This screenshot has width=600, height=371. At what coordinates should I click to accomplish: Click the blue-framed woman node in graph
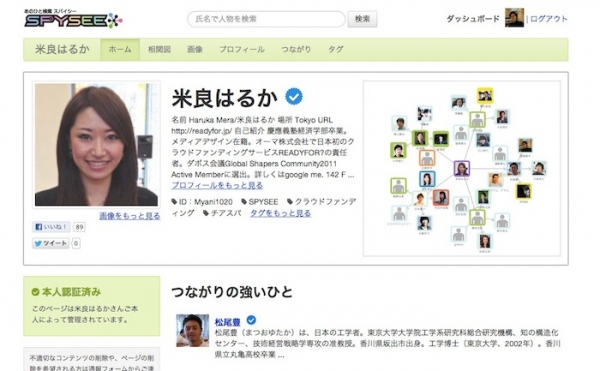[427, 179]
